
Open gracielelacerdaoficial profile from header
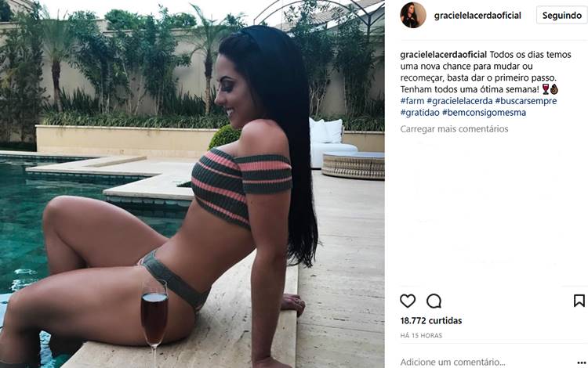(x=477, y=16)
